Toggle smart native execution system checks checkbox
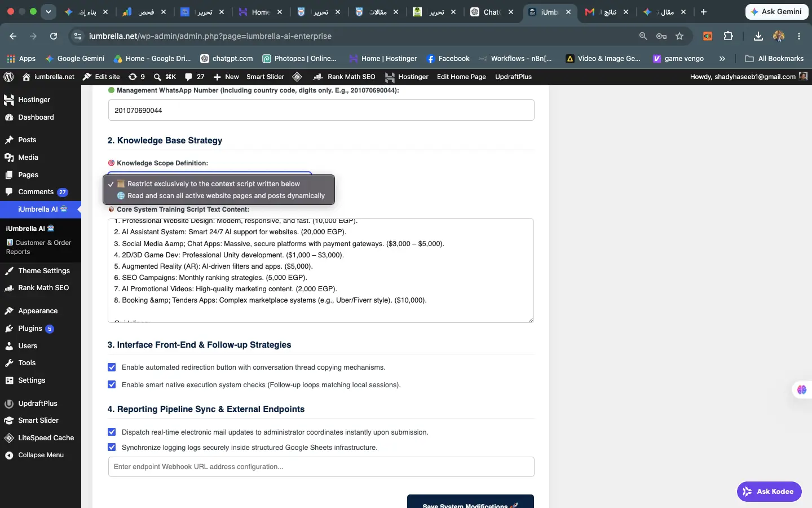Screen dimensions: 812x508 (x=112, y=385)
